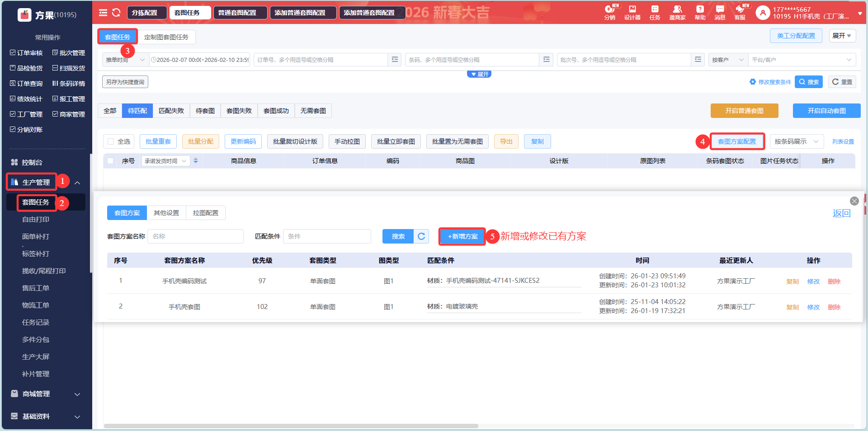This screenshot has height=431, width=868.
Task: Open the 设计器 designer icon
Action: (632, 13)
